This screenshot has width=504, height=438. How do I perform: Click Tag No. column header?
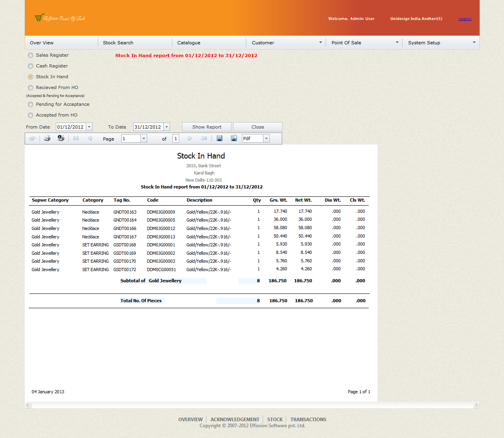pyautogui.click(x=122, y=200)
